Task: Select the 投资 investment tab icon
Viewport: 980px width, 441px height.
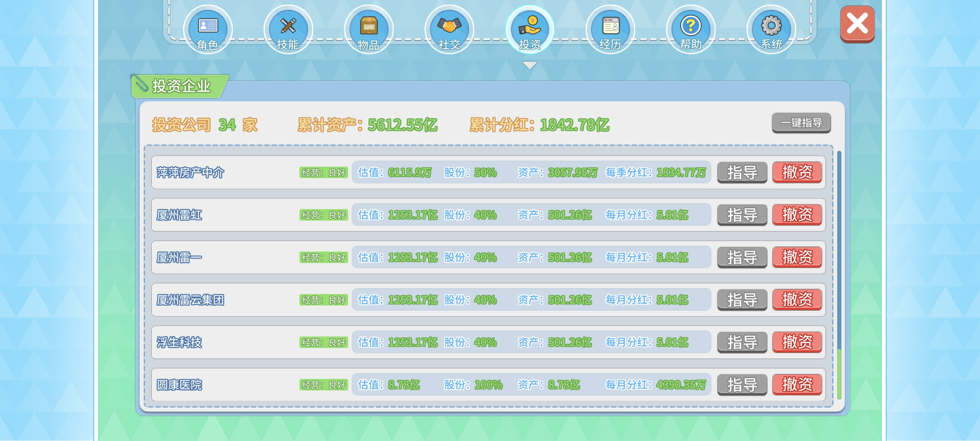Action: point(530,30)
